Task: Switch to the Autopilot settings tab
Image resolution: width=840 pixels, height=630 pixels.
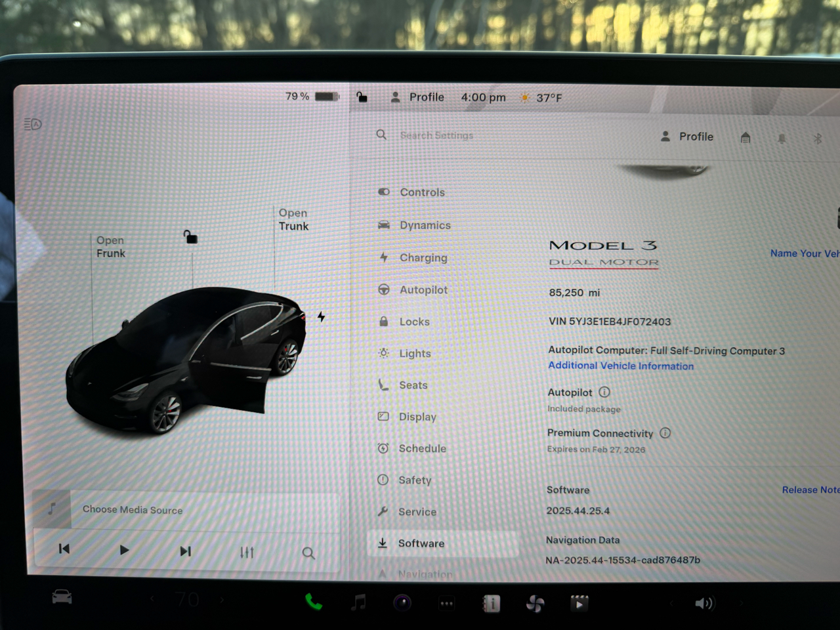Action: [x=422, y=289]
